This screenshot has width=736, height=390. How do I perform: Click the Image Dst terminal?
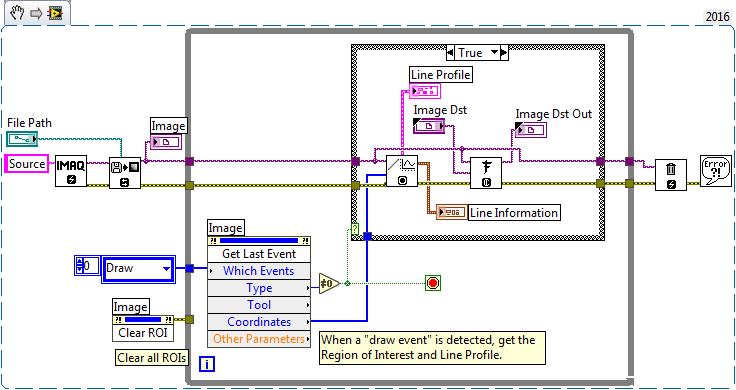point(429,126)
